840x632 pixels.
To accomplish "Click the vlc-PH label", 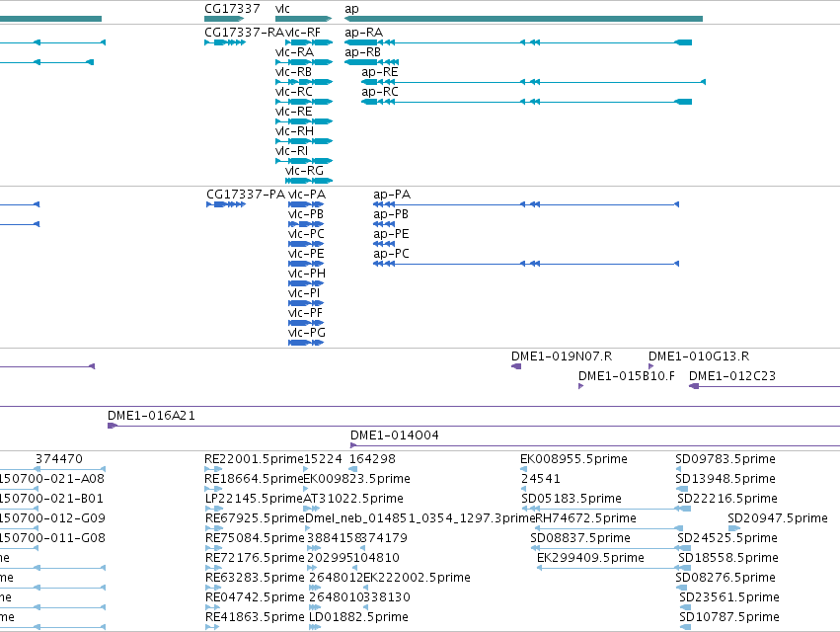I will (x=307, y=274).
